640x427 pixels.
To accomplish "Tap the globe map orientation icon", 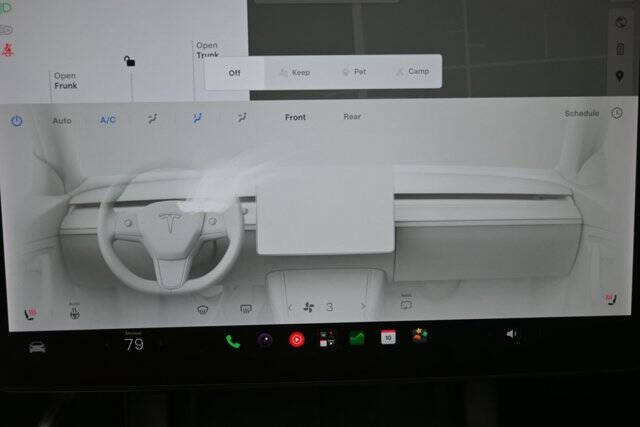I will [x=621, y=22].
